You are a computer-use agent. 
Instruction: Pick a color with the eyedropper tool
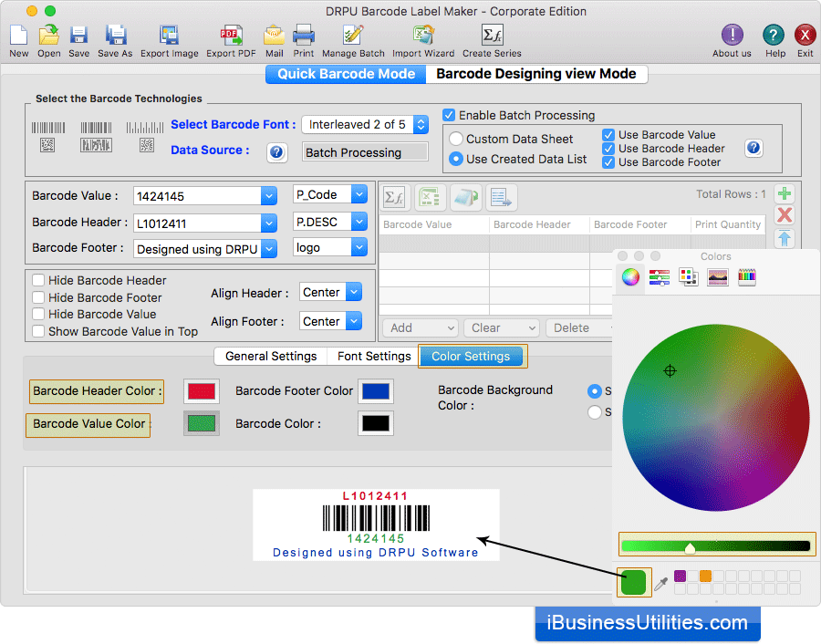coord(660,583)
